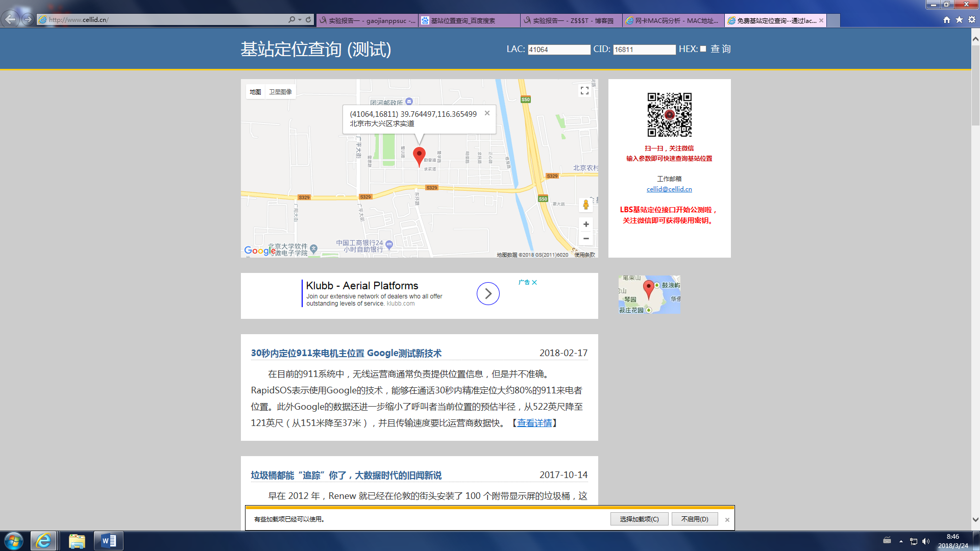Click the Street View pegman icon
This screenshot has height=551, width=980.
585,205
